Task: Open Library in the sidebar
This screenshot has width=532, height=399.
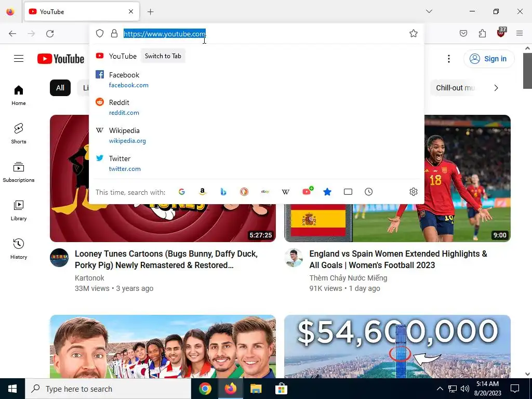Action: pos(19,211)
